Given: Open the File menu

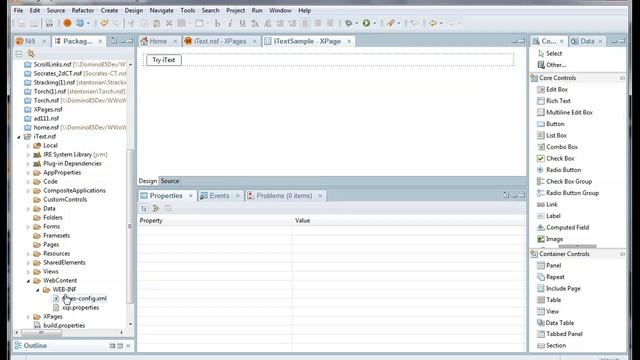Looking at the screenshot, I should pyautogui.click(x=18, y=10).
